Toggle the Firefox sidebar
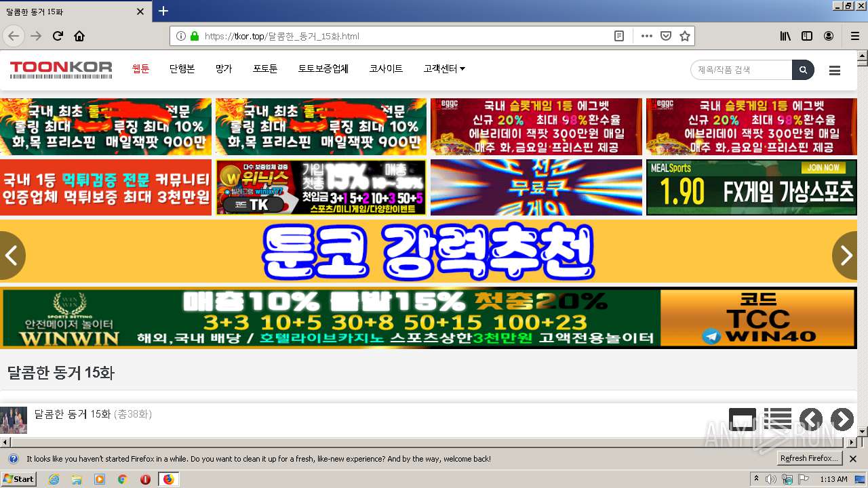The image size is (868, 488). tap(807, 36)
